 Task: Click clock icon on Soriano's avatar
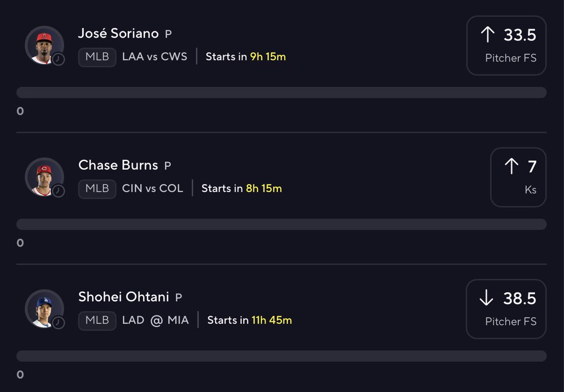pyautogui.click(x=58, y=59)
